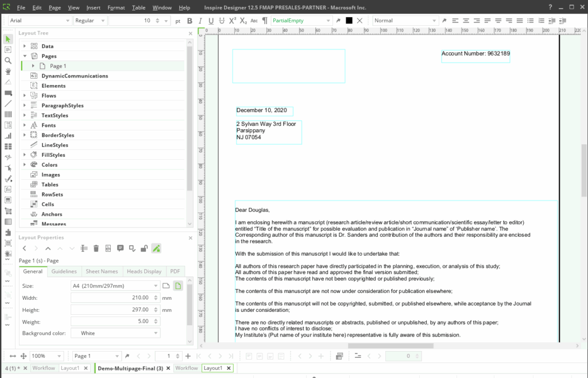Go back with left chevron in Layout Properties

[x=24, y=248]
